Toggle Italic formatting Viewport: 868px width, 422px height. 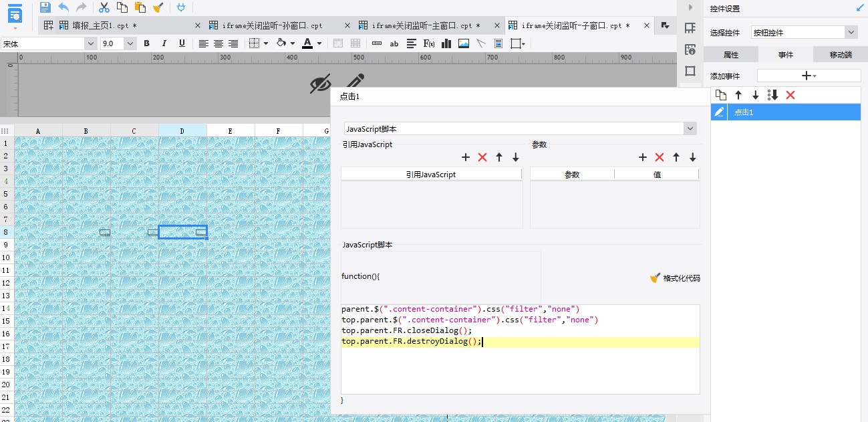pos(164,43)
